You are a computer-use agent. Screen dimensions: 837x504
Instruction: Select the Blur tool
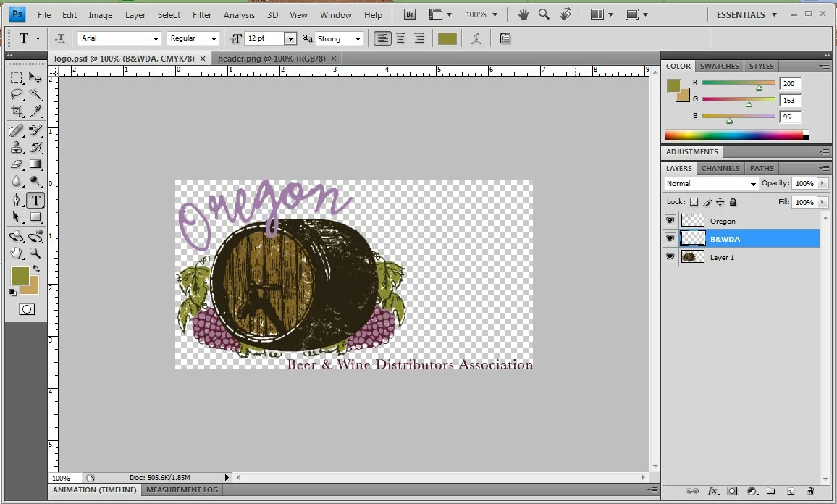(x=17, y=181)
